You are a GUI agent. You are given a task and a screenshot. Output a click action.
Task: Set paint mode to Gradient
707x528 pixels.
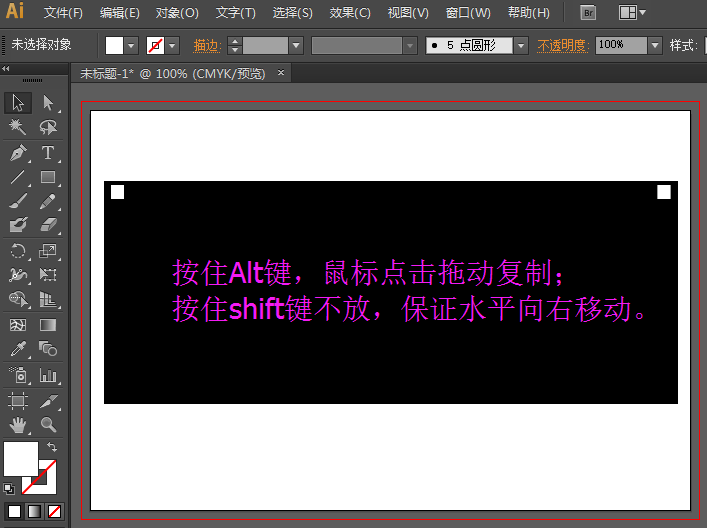[x=34, y=512]
